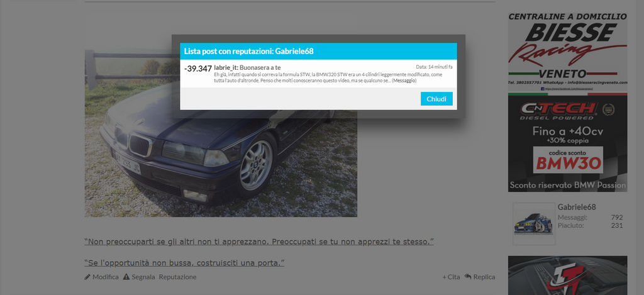644x295 pixels.
Task: Click the Replica reply arrow icon
Action: pyautogui.click(x=468, y=277)
